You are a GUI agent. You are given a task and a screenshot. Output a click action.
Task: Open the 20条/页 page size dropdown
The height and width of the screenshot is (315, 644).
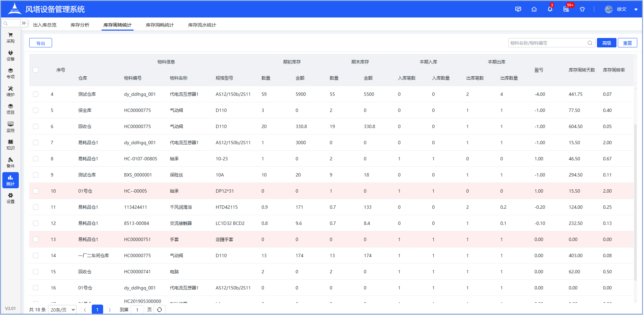[62, 309]
